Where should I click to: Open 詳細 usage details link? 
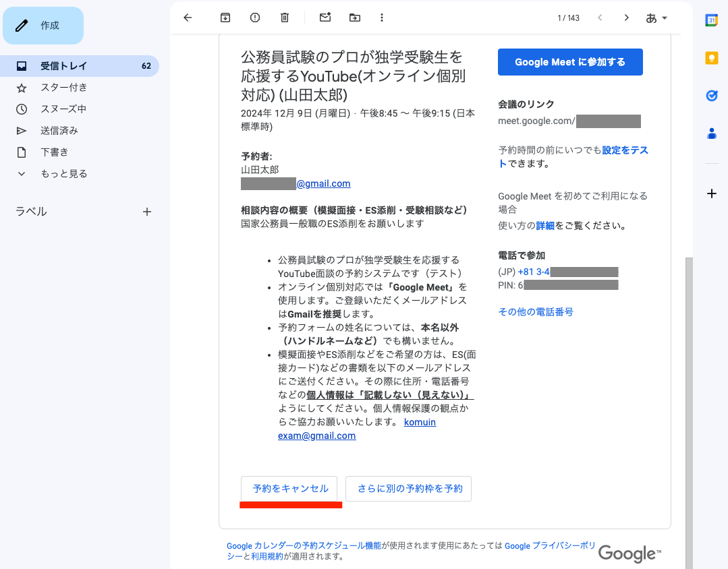point(545,226)
